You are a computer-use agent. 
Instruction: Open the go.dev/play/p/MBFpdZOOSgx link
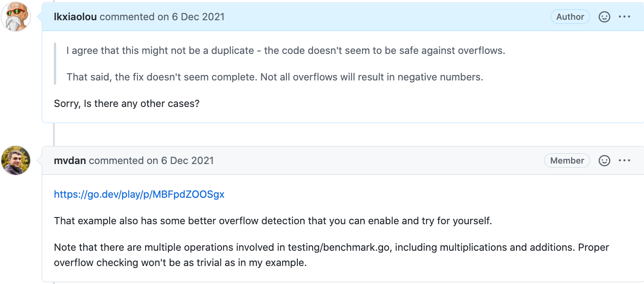pyautogui.click(x=139, y=195)
